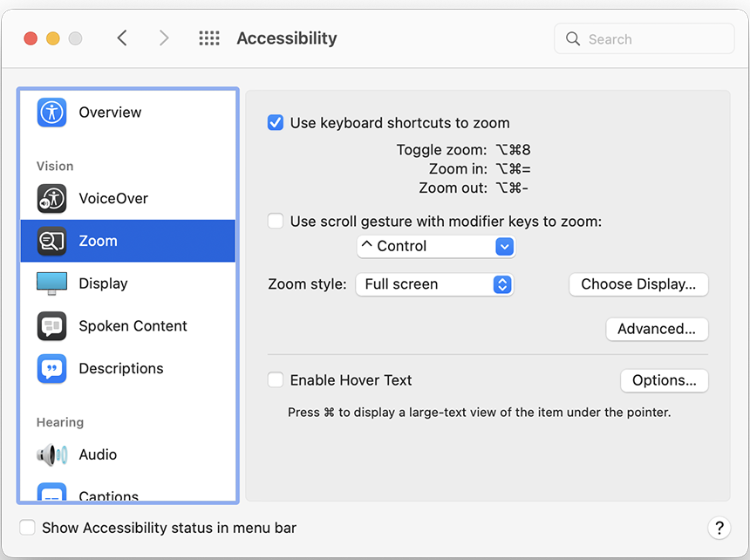Image resolution: width=750 pixels, height=560 pixels.
Task: Disable keyboard shortcuts to zoom
Action: pos(275,123)
